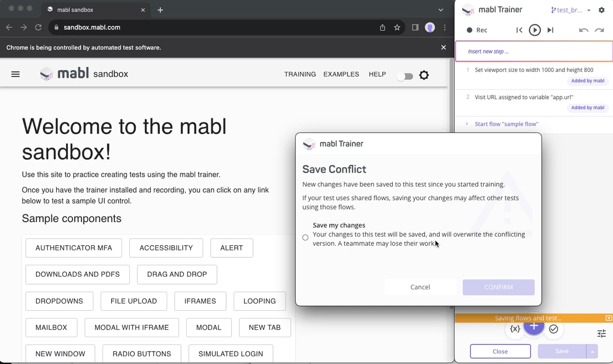
Task: Select step 1 Set viewport size
Action: point(534,76)
